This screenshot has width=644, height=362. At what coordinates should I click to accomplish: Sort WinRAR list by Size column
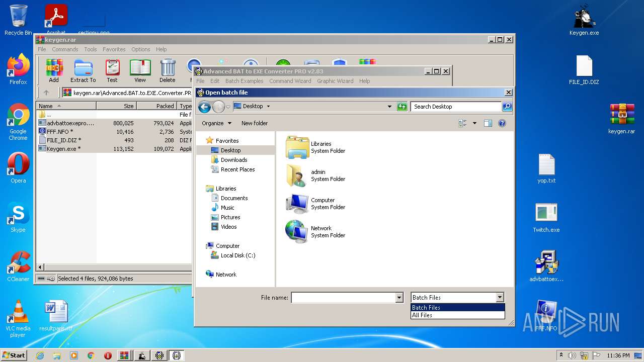(x=116, y=106)
